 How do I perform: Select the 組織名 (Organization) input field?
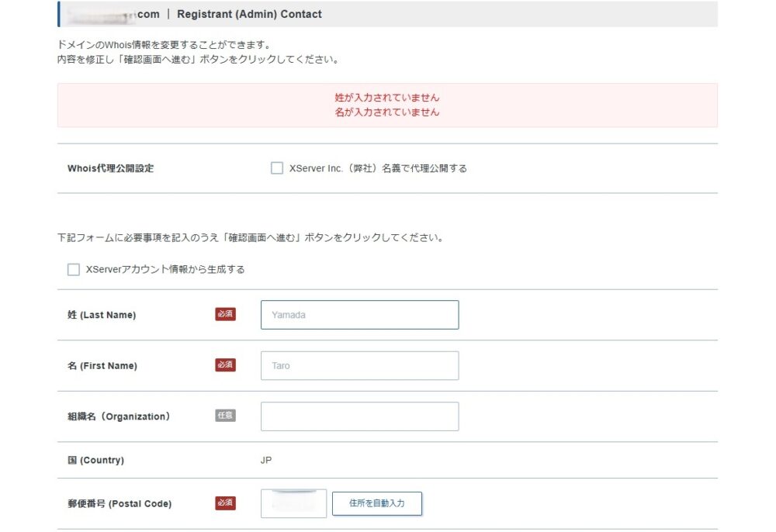click(359, 416)
